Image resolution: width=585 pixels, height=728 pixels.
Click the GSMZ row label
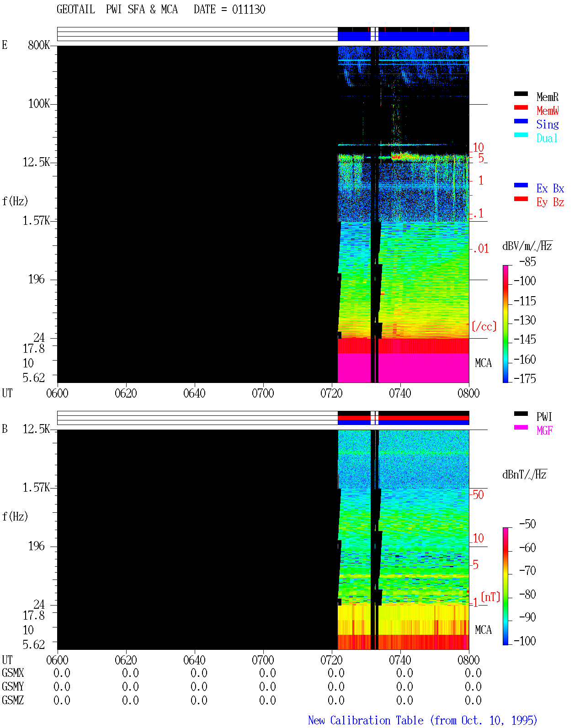pyautogui.click(x=13, y=700)
